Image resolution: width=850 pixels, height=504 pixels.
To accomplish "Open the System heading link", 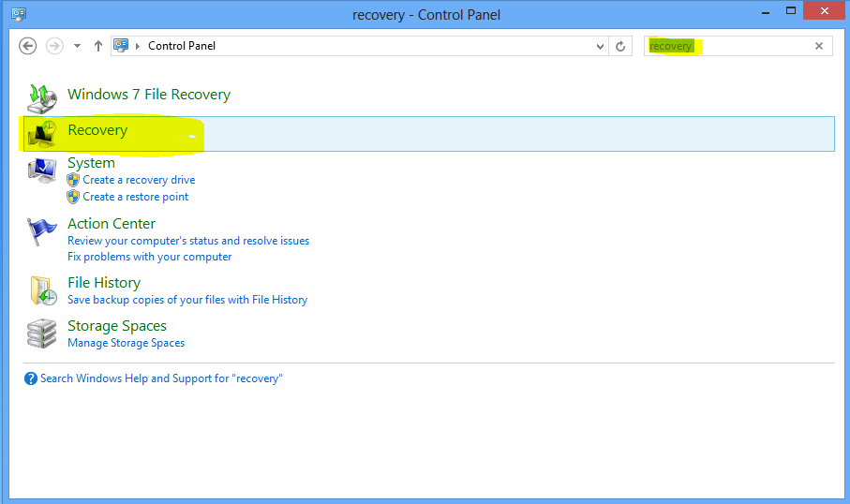I will (x=91, y=163).
